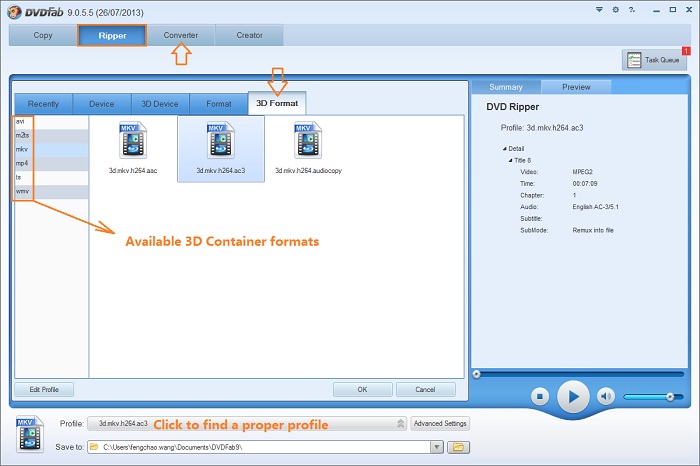
Task: Open the Creator module tab
Action: pos(250,35)
